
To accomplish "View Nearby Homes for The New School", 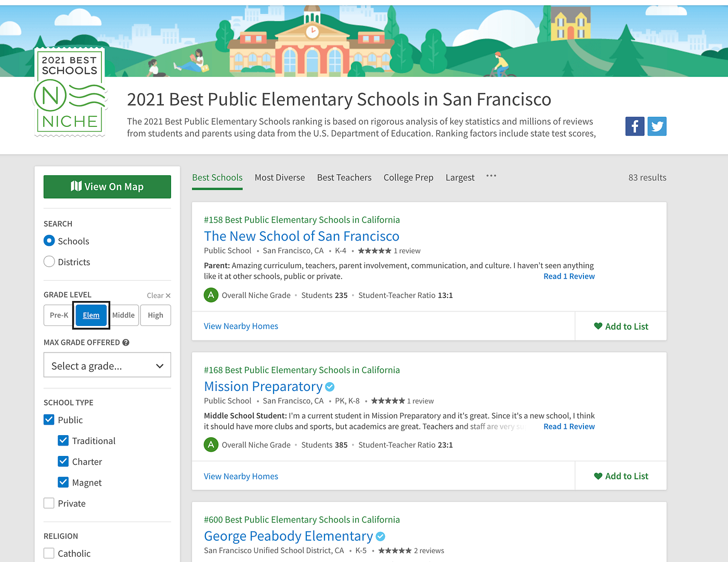I will click(x=241, y=326).
